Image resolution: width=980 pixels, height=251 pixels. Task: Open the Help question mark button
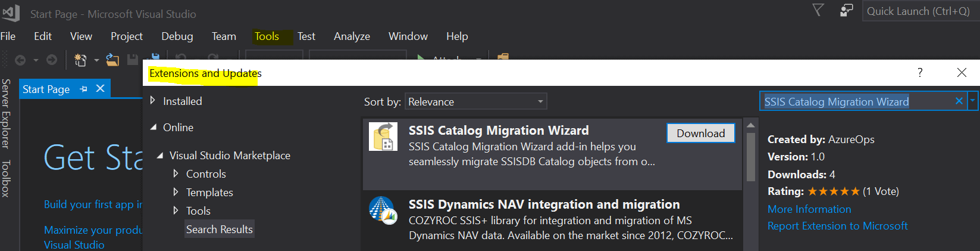click(920, 73)
